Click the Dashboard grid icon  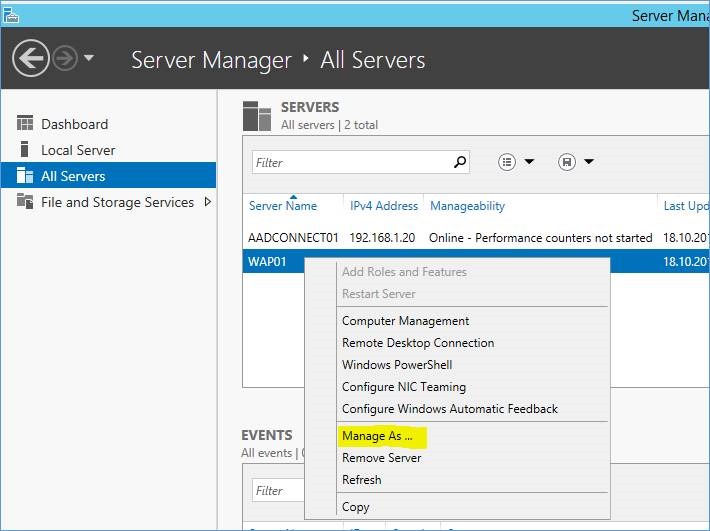tap(25, 123)
